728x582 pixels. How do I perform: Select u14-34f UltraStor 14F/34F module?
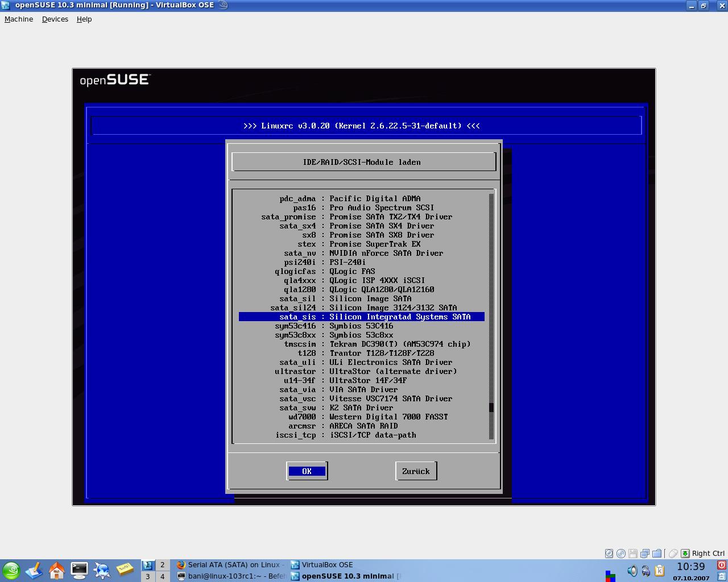(362, 380)
